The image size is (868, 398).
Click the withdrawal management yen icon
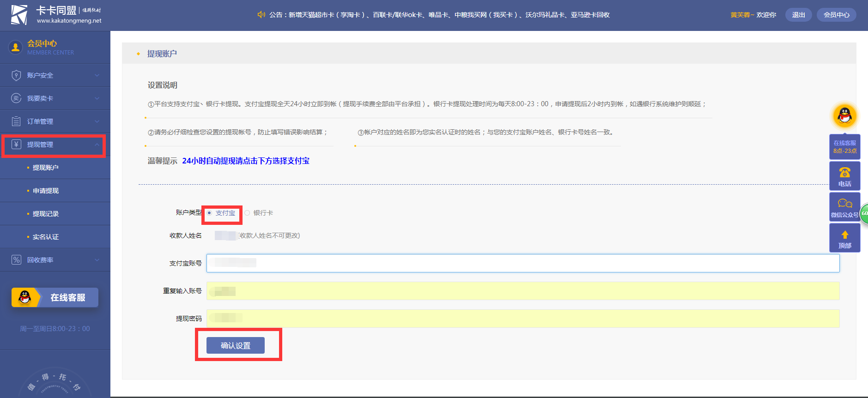16,145
